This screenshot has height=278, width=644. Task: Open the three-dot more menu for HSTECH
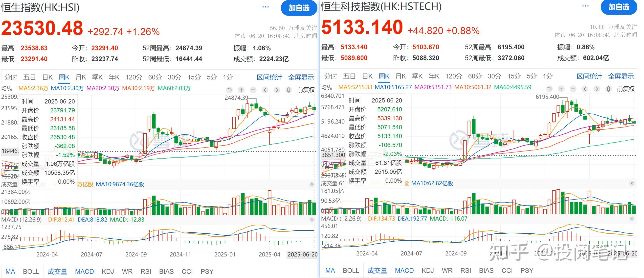(x=585, y=6)
